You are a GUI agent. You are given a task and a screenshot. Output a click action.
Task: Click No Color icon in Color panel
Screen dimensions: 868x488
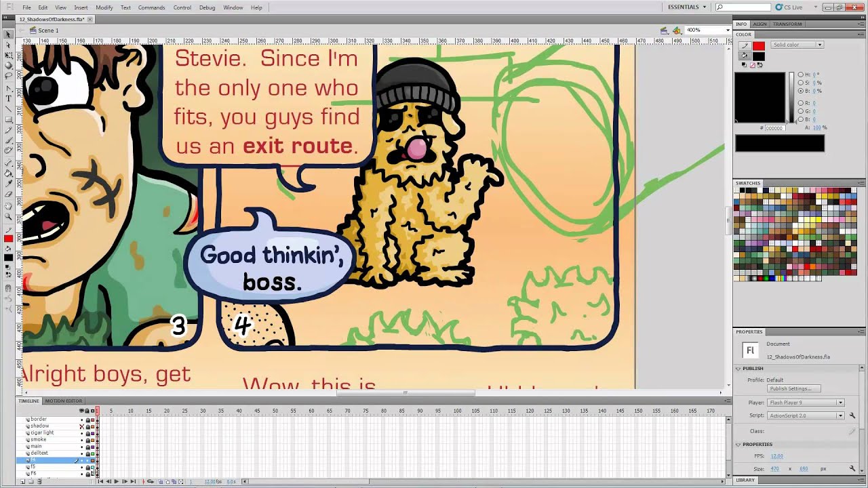pos(753,65)
